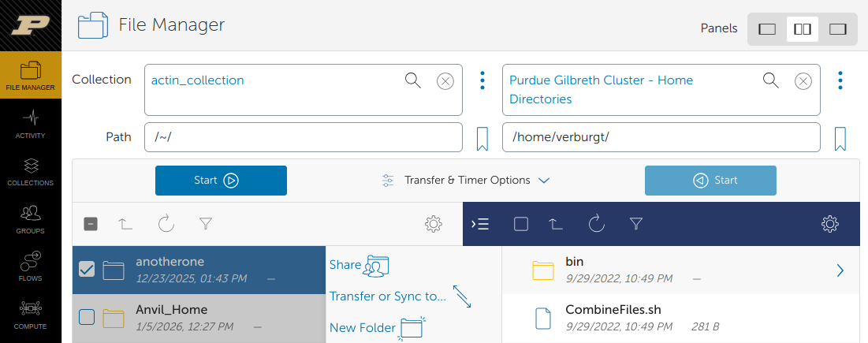Viewport: 868px width, 343px height.
Task: Go up one folder in left panel
Action: 125,224
